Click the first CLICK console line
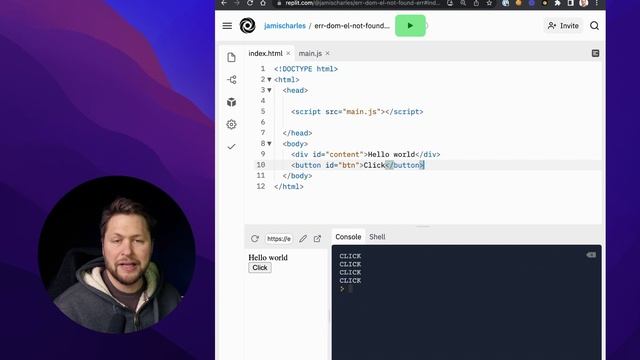Viewport: 640px width, 360px height. tap(350, 256)
